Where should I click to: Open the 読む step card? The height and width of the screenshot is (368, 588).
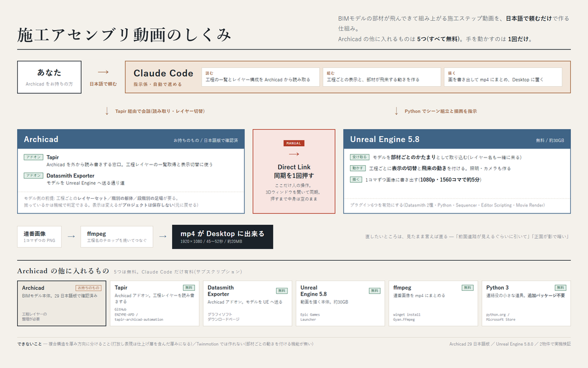point(260,77)
